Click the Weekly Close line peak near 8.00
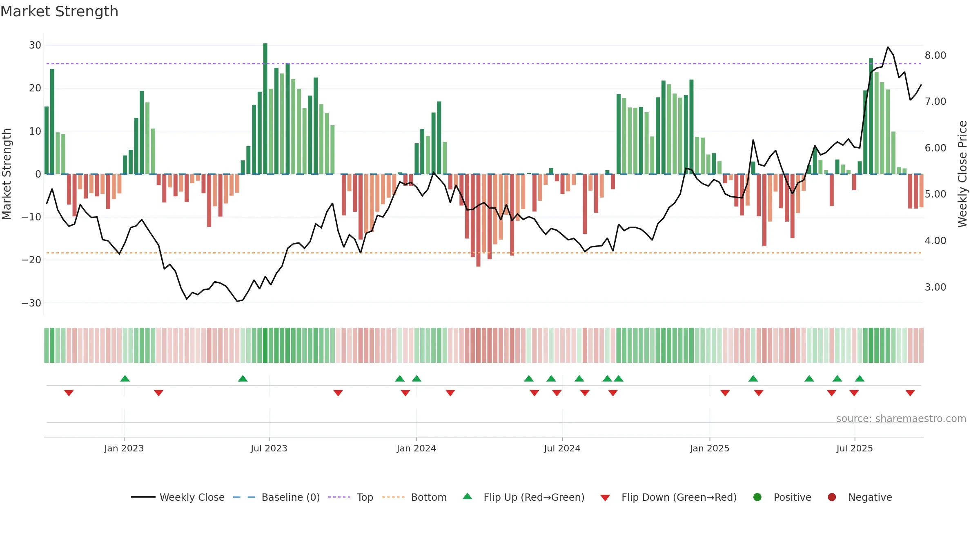This screenshot has height=551, width=980. point(888,47)
